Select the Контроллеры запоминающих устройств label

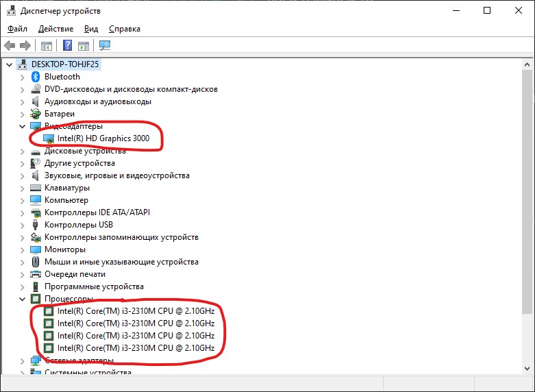point(121,237)
